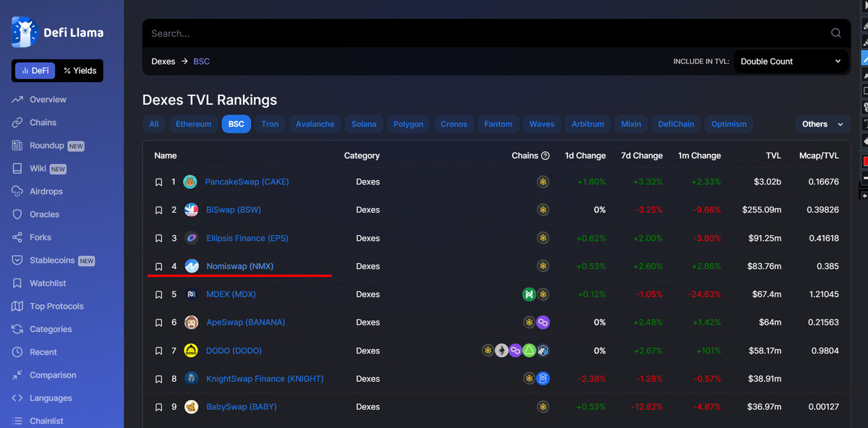Click the Chains column help icon

(x=545, y=155)
